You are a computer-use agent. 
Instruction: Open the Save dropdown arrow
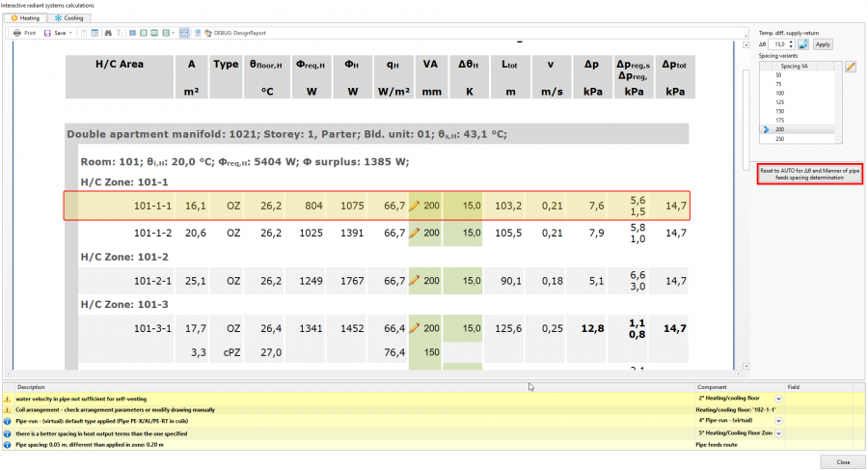(x=70, y=33)
